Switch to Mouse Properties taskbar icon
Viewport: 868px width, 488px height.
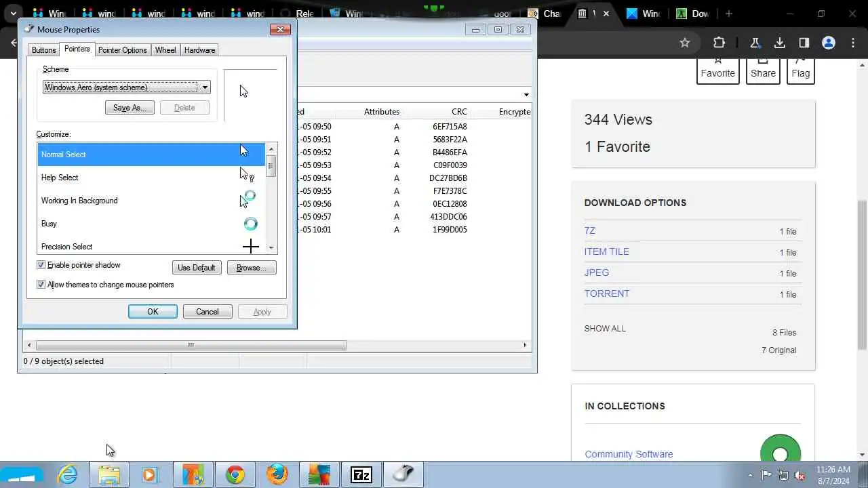click(403, 474)
